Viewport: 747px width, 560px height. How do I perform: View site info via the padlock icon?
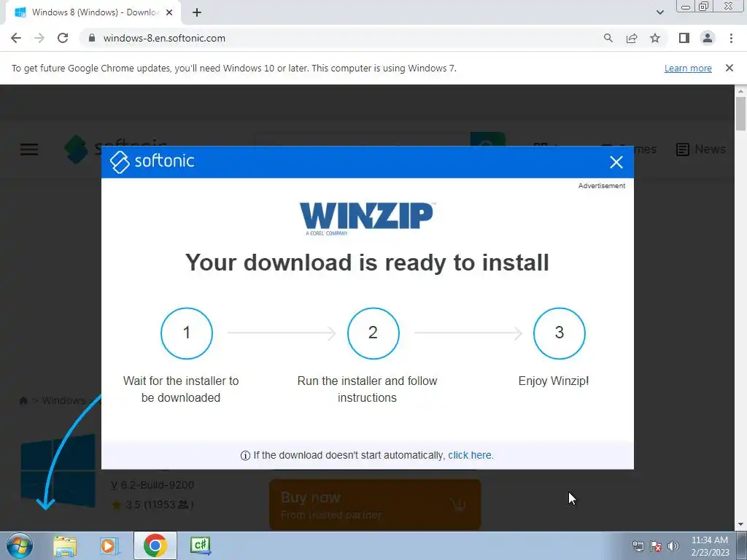[92, 38]
